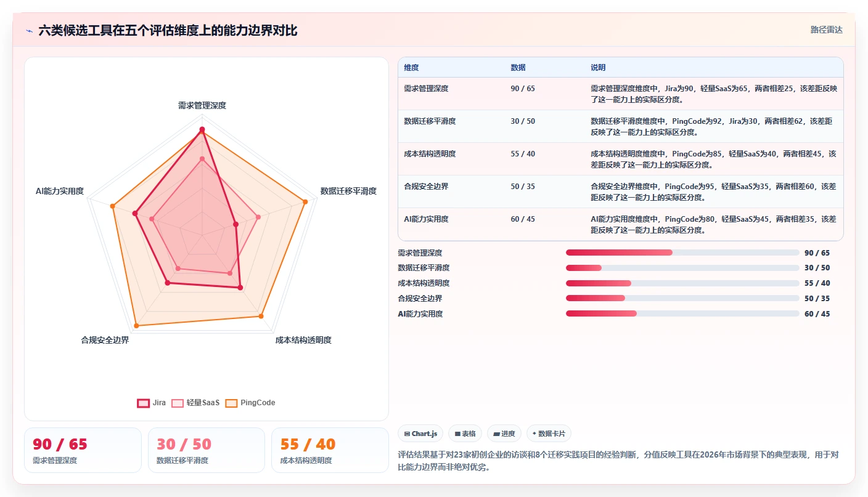Screen dimensions: 868x497
Task: Click the 路径雷达 label
Action: pos(826,30)
